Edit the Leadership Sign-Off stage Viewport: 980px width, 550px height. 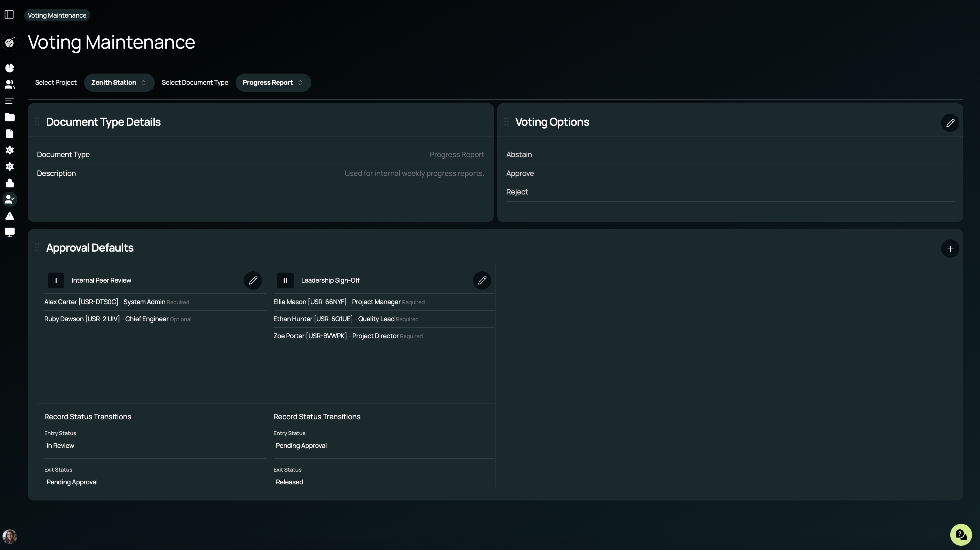(x=482, y=280)
